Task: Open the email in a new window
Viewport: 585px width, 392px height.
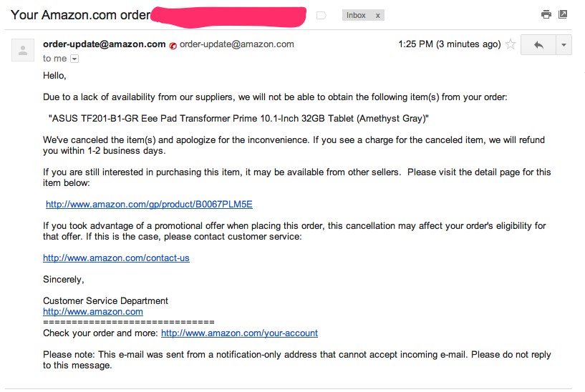Action: 563,14
